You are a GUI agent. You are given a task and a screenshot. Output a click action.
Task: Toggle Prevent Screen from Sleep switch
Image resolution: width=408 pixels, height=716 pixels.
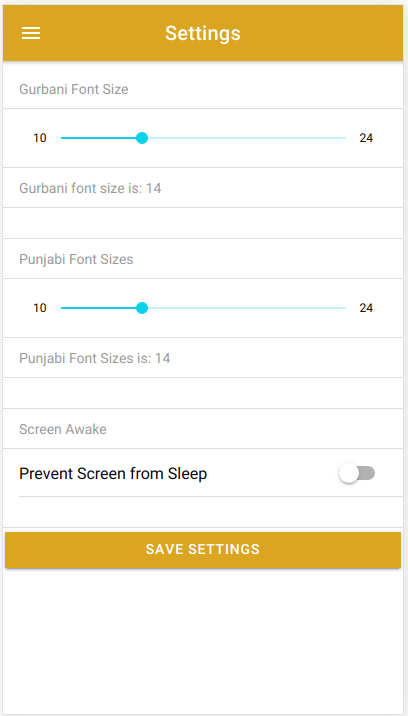point(357,474)
